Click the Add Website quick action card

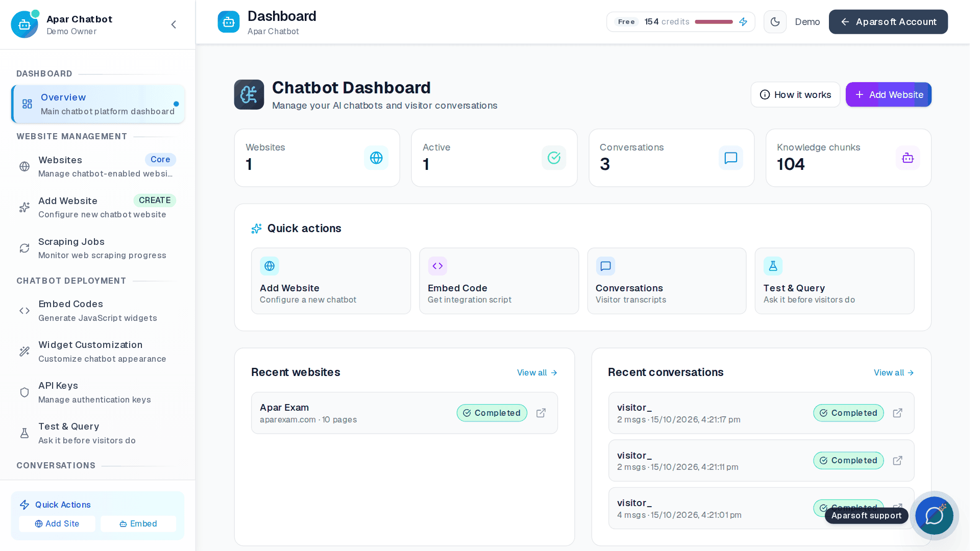click(331, 281)
